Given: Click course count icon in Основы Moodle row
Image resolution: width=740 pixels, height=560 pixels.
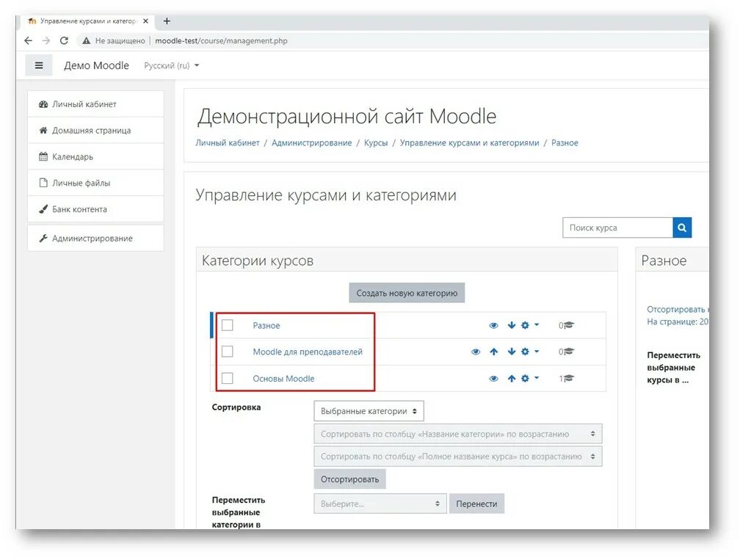Looking at the screenshot, I should (x=569, y=379).
